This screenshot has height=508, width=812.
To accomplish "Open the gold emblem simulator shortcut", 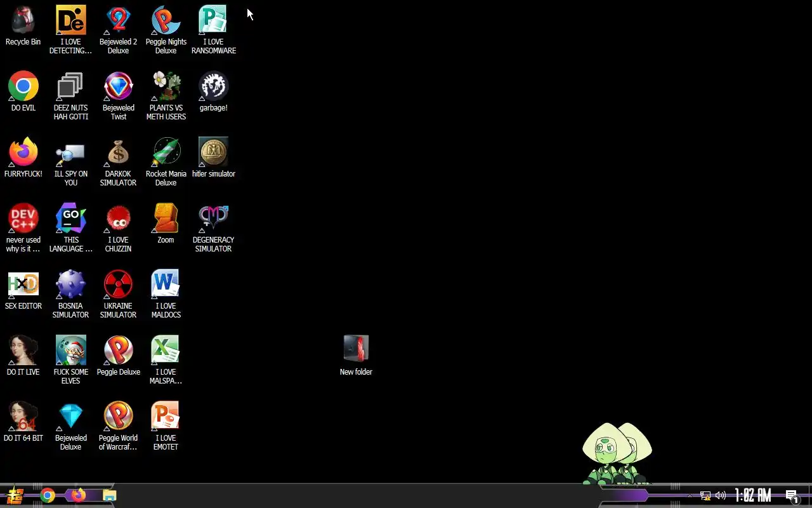I will click(x=213, y=152).
